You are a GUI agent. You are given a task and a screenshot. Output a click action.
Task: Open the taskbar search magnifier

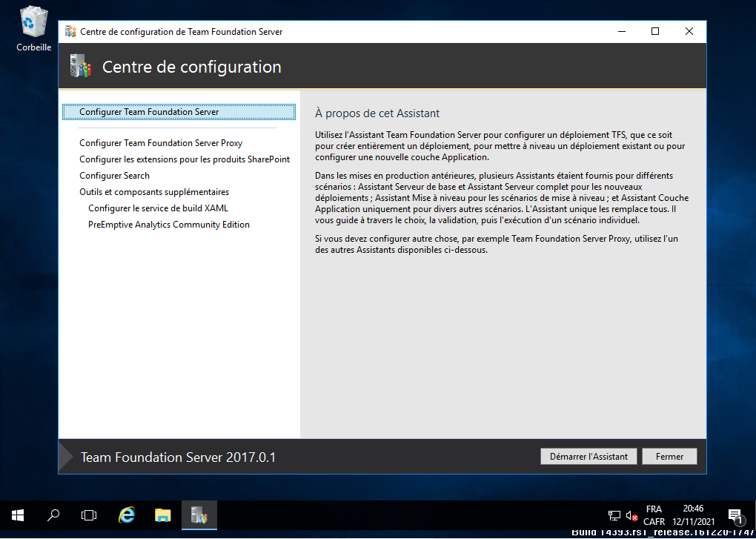coord(53,516)
